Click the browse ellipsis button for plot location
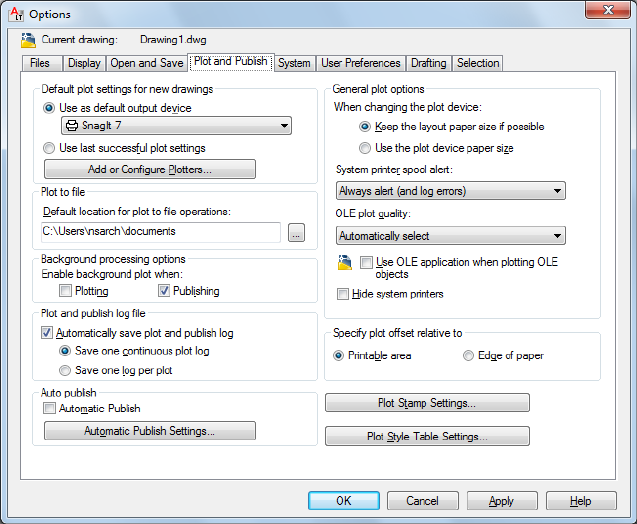 click(295, 232)
